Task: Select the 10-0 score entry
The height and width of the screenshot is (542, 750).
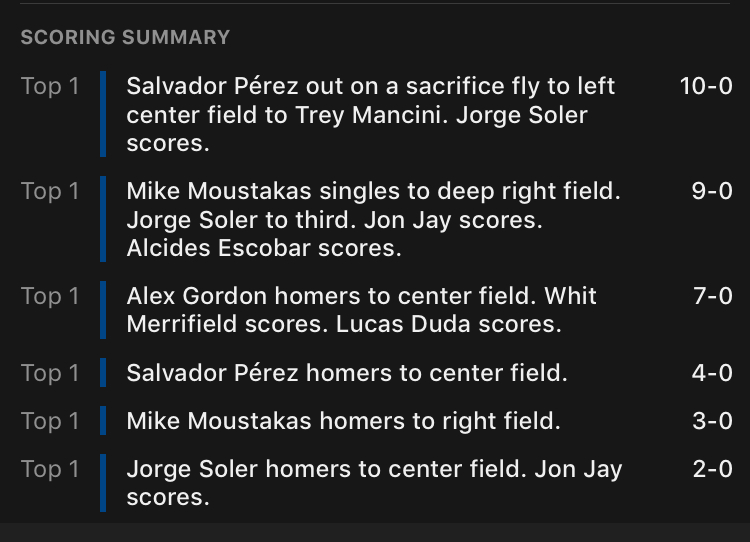Action: click(x=706, y=86)
